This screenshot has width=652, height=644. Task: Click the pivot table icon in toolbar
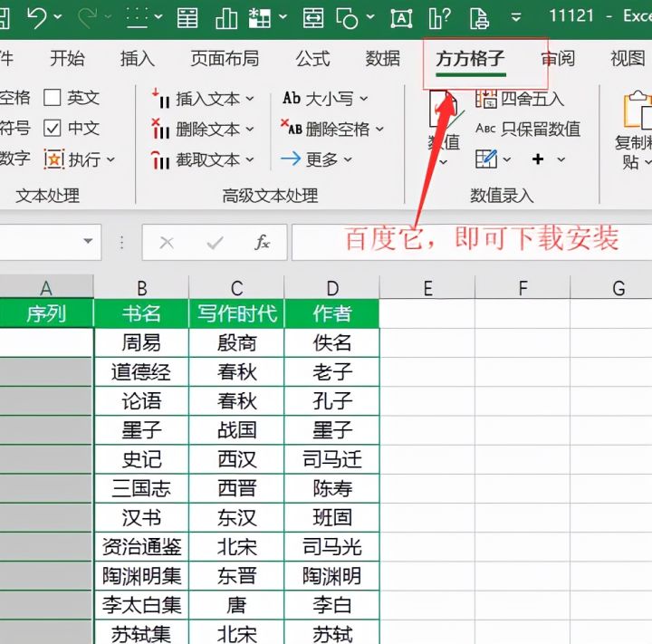click(260, 17)
